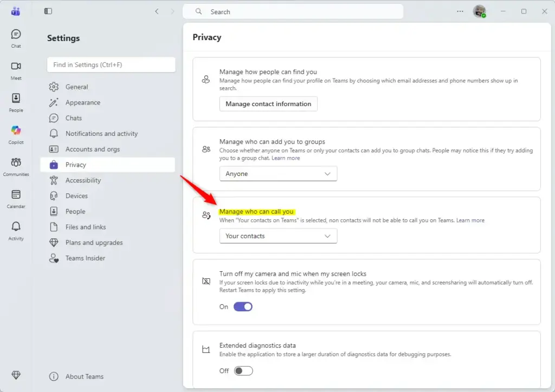Click the Devices headset icon
The height and width of the screenshot is (392, 555).
point(54,196)
